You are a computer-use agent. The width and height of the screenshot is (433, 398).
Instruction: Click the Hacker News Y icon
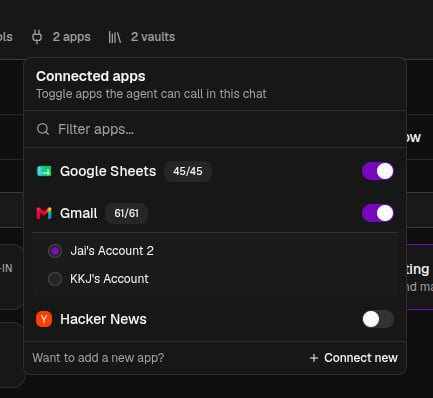click(44, 319)
